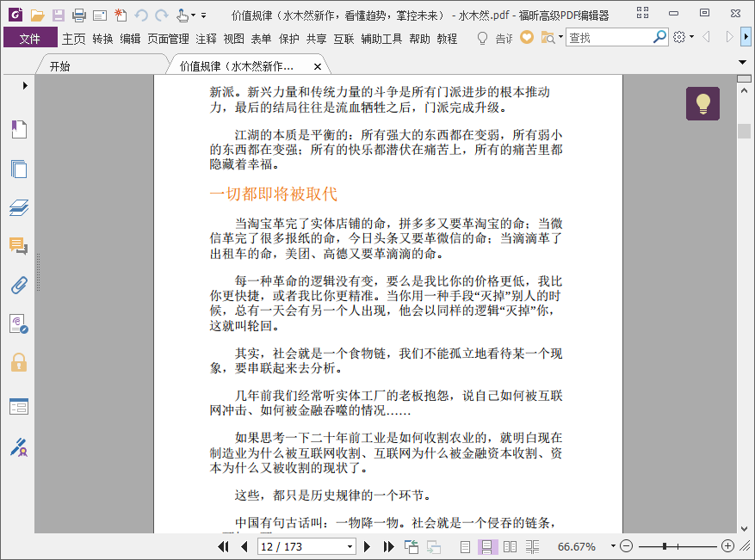755x560 pixels.
Task: Click into the 查找 search field
Action: tap(610, 38)
